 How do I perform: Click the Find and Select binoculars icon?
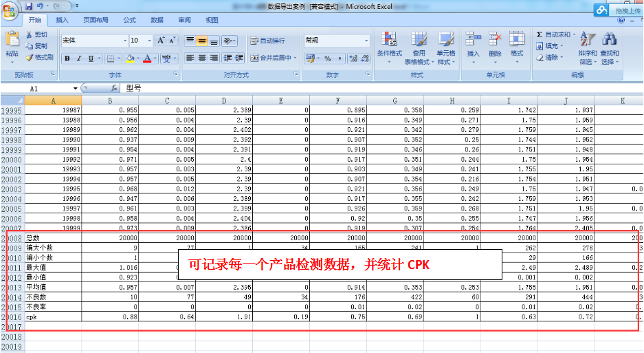pyautogui.click(x=609, y=41)
